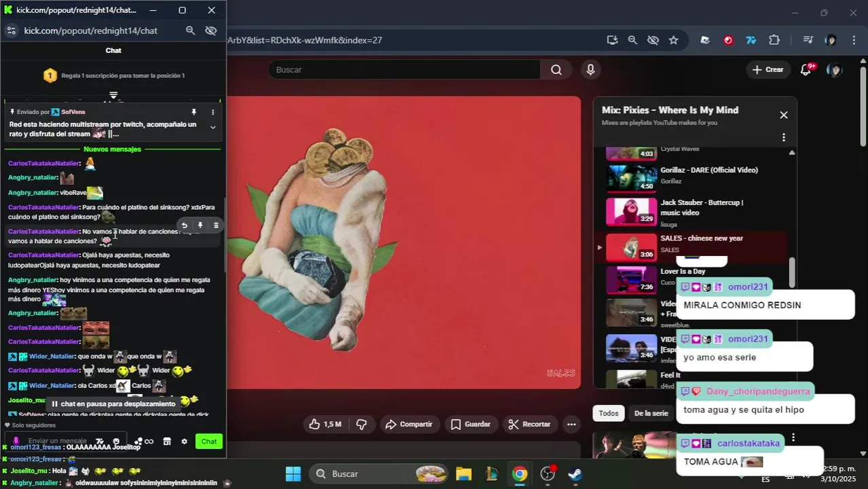Select the Todos filter chip
This screenshot has height=489, width=868.
(x=609, y=413)
